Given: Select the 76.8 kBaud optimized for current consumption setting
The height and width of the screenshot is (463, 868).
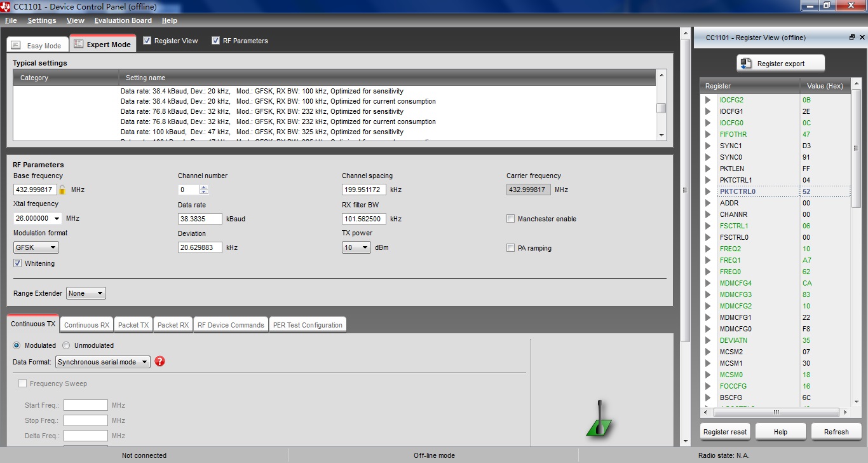Looking at the screenshot, I should [278, 121].
